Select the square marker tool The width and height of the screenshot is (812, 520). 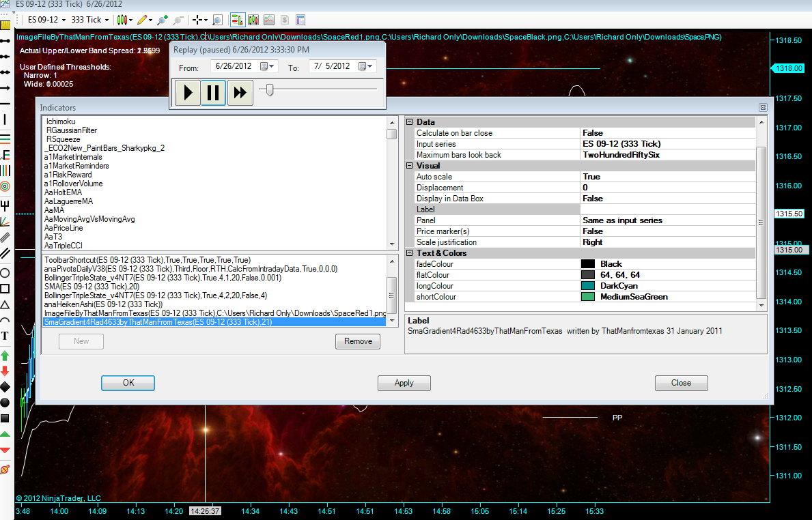[x=5, y=418]
